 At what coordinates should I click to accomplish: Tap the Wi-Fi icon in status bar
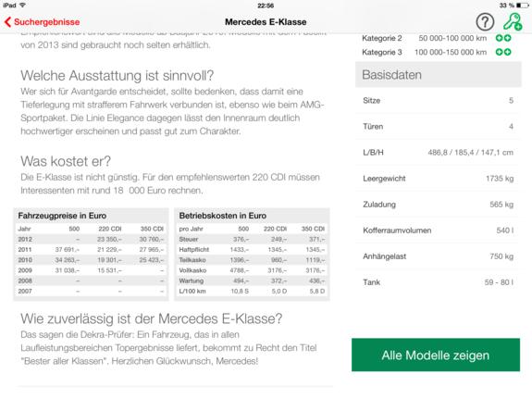[x=23, y=6]
